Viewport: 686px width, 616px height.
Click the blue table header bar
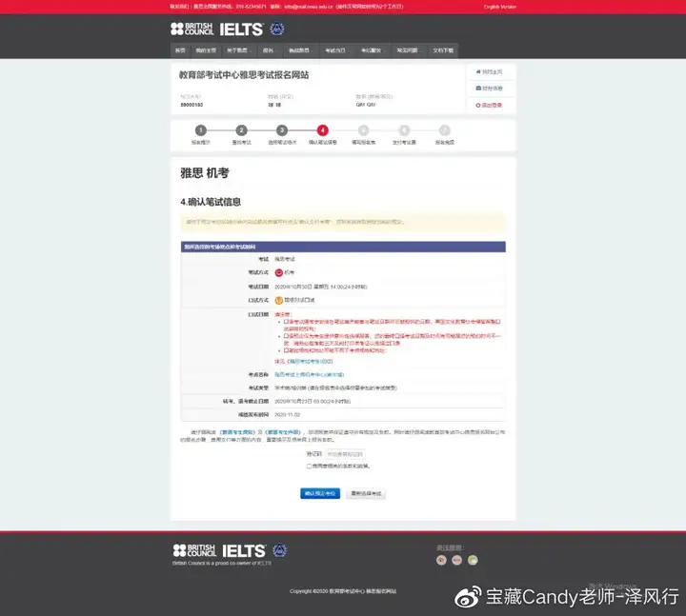(343, 247)
